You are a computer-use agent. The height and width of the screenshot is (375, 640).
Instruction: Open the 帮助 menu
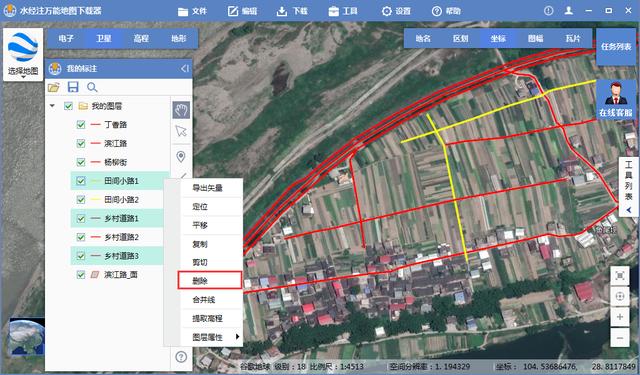[x=446, y=11]
